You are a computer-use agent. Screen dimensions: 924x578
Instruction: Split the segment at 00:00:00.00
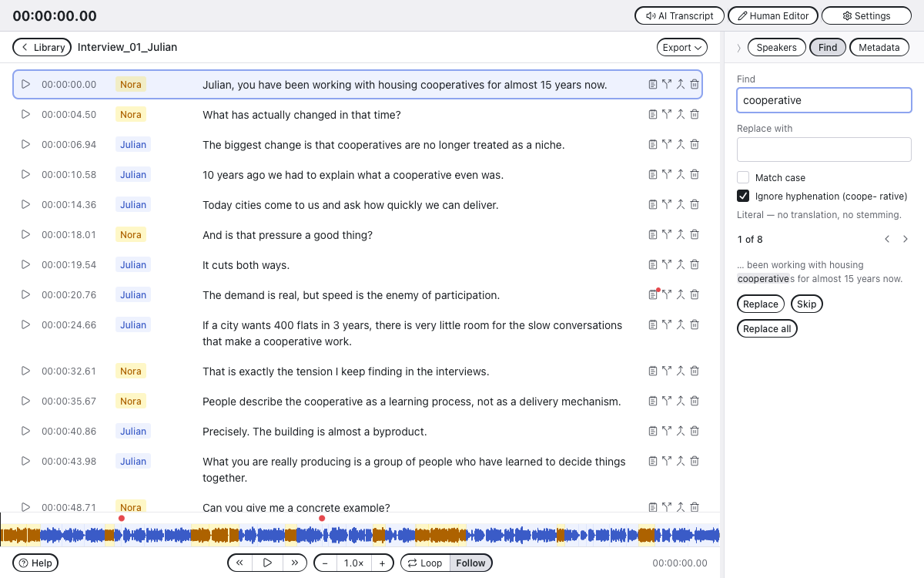[667, 84]
